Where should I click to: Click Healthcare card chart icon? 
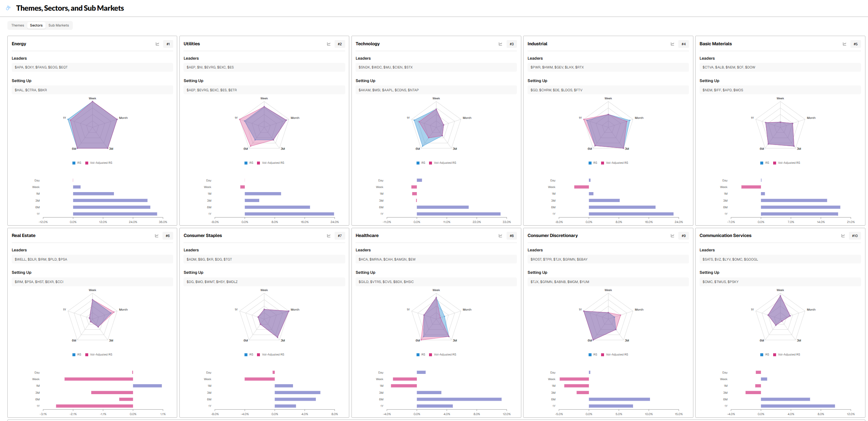coord(500,236)
